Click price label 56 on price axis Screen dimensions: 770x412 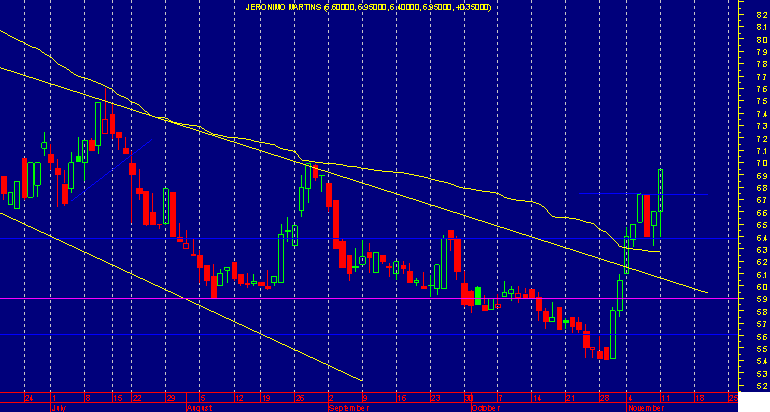(x=762, y=337)
